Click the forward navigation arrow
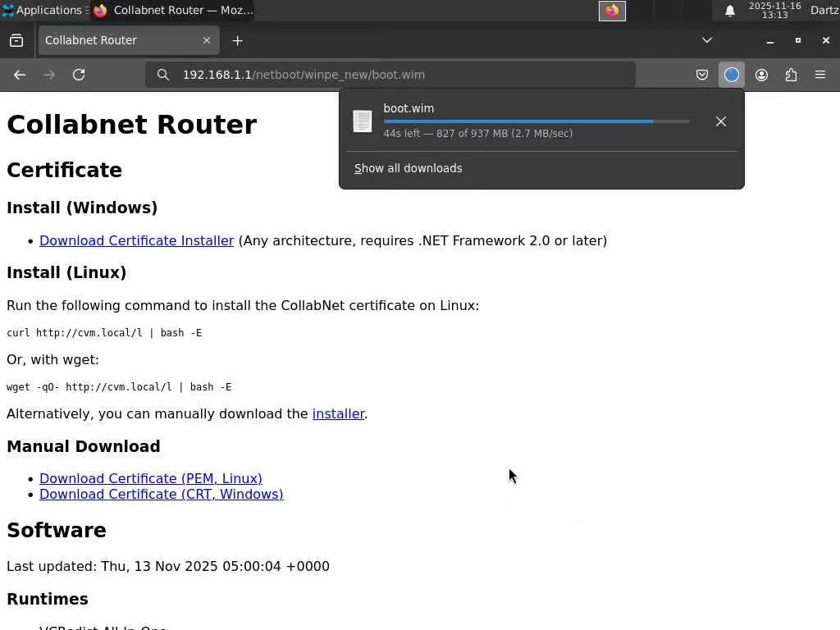840x630 pixels. [x=49, y=75]
